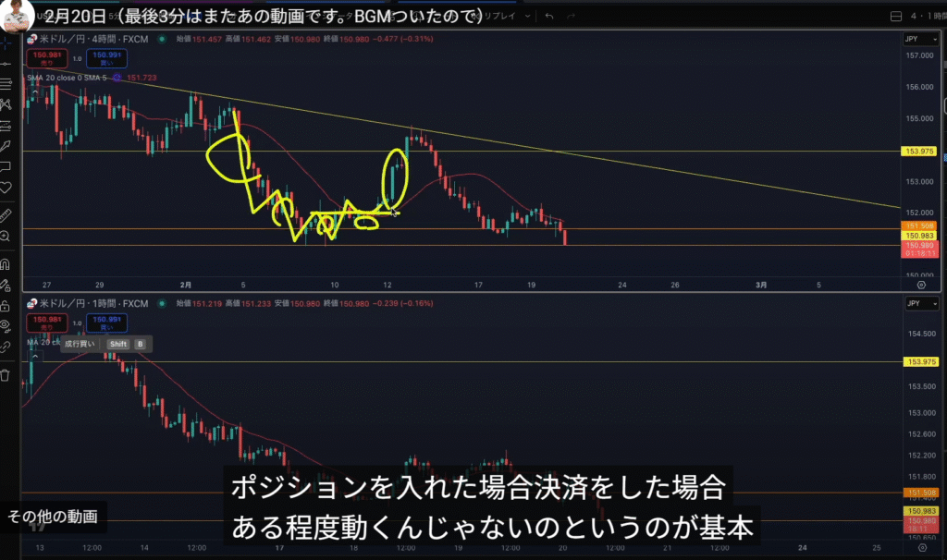This screenshot has height=560, width=947.
Task: Click 買い buy button on 1-hour chart
Action: click(x=107, y=323)
